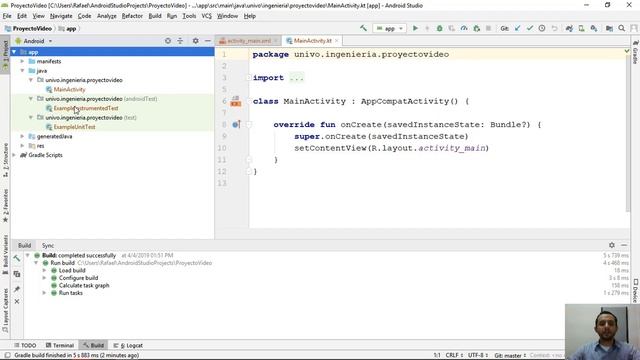Click the app breadcrumb in navigation bar
The width and height of the screenshot is (640, 360).
[68, 29]
